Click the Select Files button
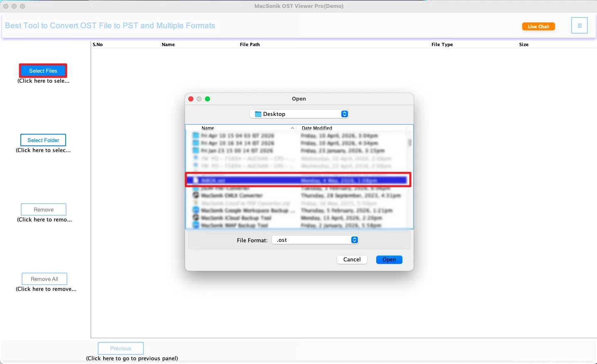 43,71
